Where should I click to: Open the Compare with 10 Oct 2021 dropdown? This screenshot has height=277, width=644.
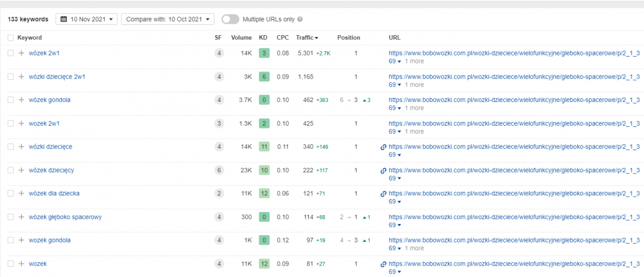(x=167, y=19)
